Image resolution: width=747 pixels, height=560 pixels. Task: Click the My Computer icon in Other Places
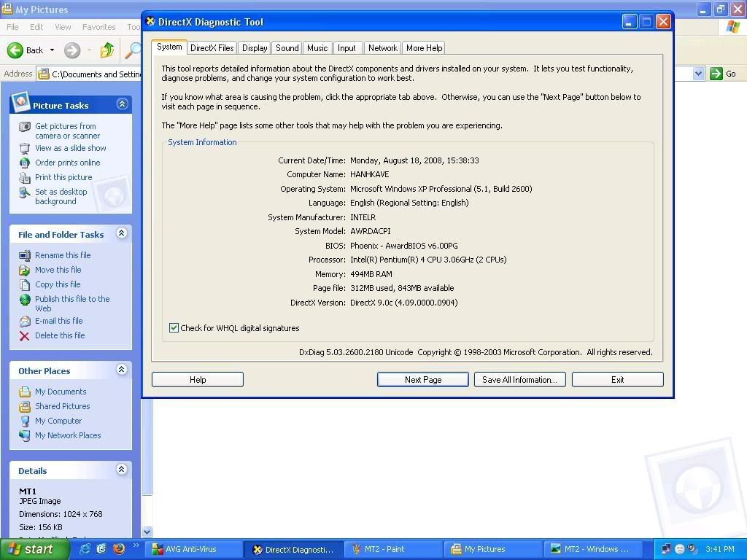point(25,421)
